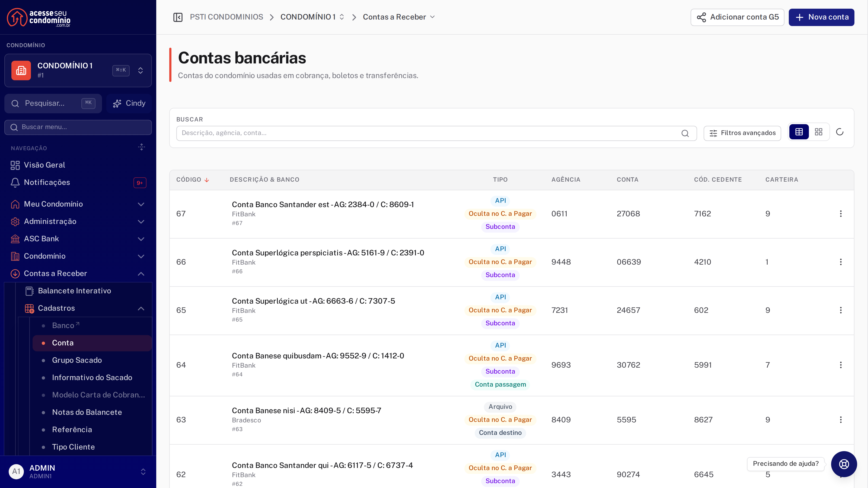Viewport: 868px width, 488px height.
Task: Refresh the accounts list
Action: (x=839, y=132)
